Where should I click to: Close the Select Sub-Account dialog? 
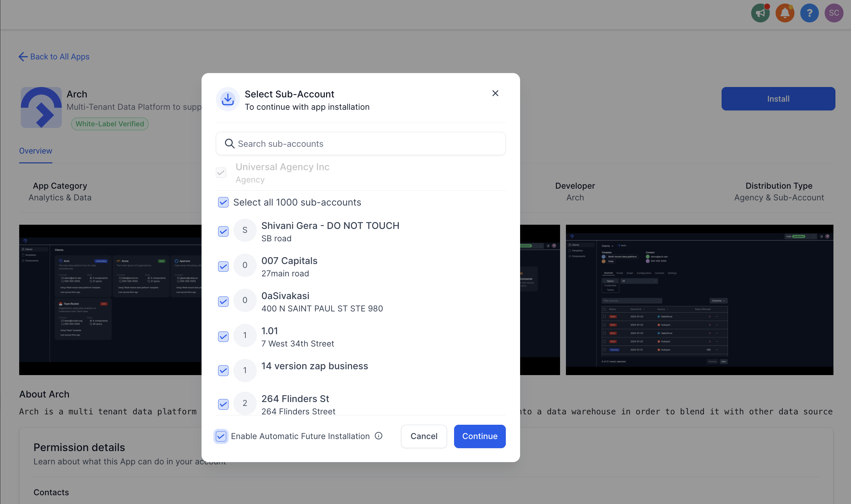(495, 94)
